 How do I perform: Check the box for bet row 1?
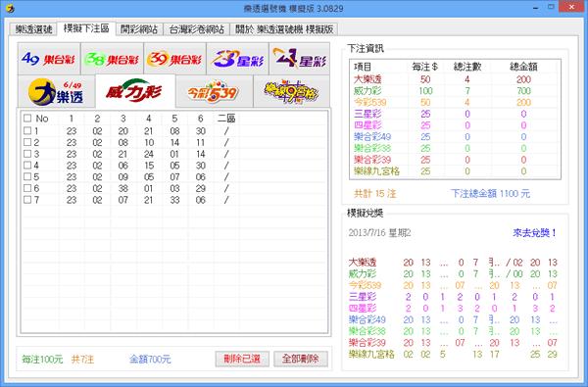tap(27, 130)
